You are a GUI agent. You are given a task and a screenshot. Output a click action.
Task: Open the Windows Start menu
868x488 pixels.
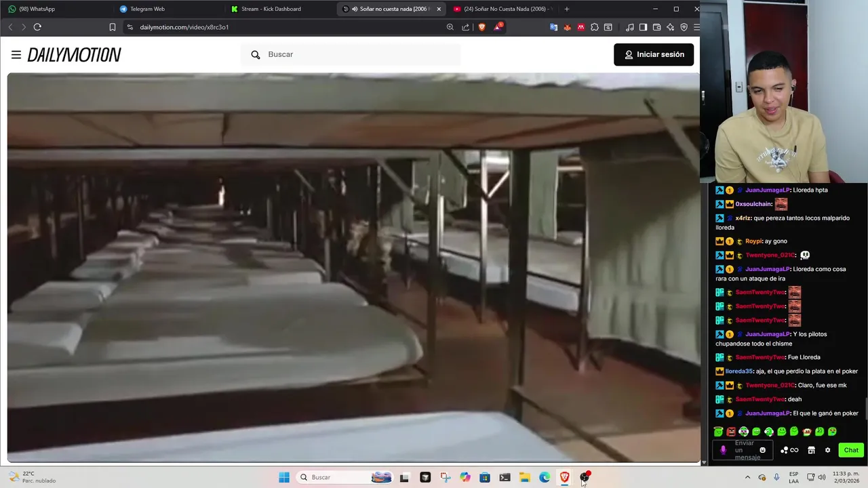click(x=284, y=477)
